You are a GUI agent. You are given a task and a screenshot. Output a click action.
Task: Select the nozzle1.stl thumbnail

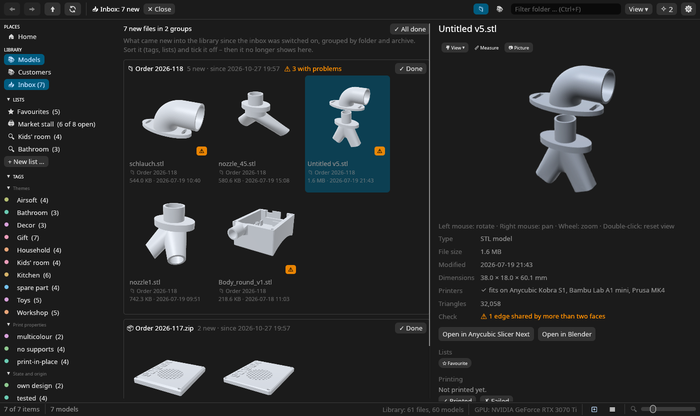170,233
